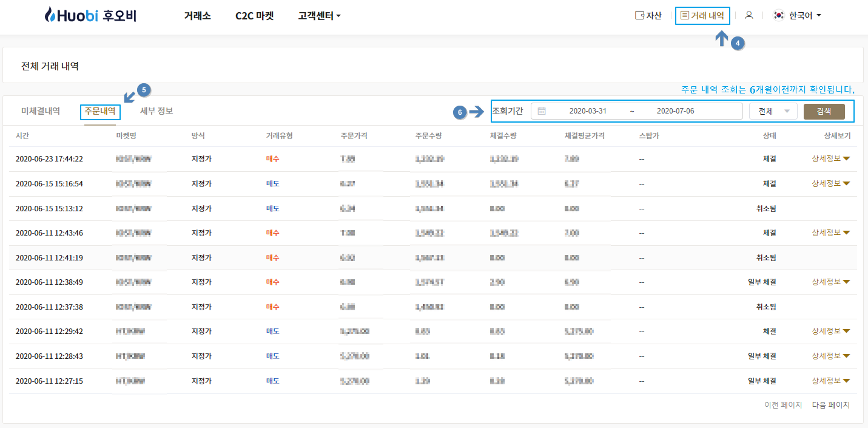The height and width of the screenshot is (428, 868).
Task: Click the 체결평균가격 column header
Action: tap(585, 135)
